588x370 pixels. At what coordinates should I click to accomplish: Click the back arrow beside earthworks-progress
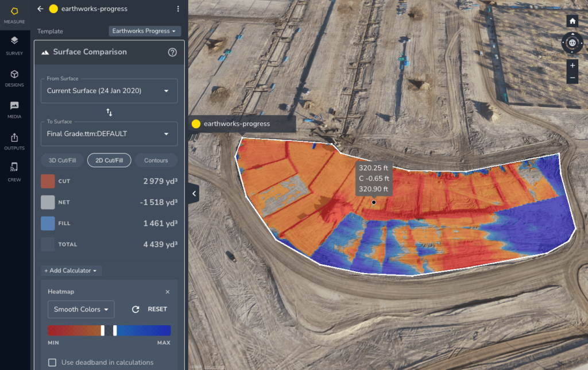pyautogui.click(x=40, y=9)
